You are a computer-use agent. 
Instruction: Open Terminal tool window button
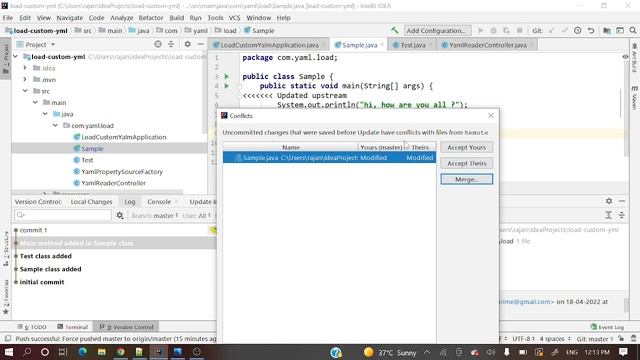click(x=73, y=327)
